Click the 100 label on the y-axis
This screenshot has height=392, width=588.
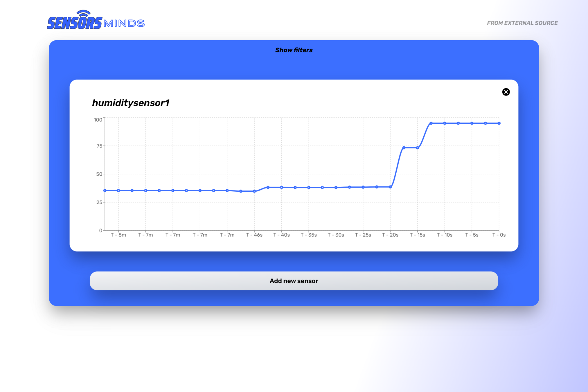(x=98, y=120)
